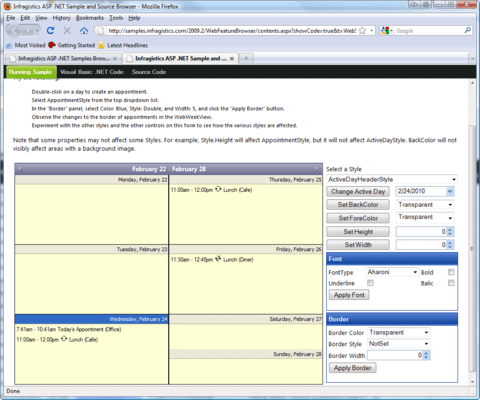
Task: Reload the page with the refresh icon
Action: 50,31
